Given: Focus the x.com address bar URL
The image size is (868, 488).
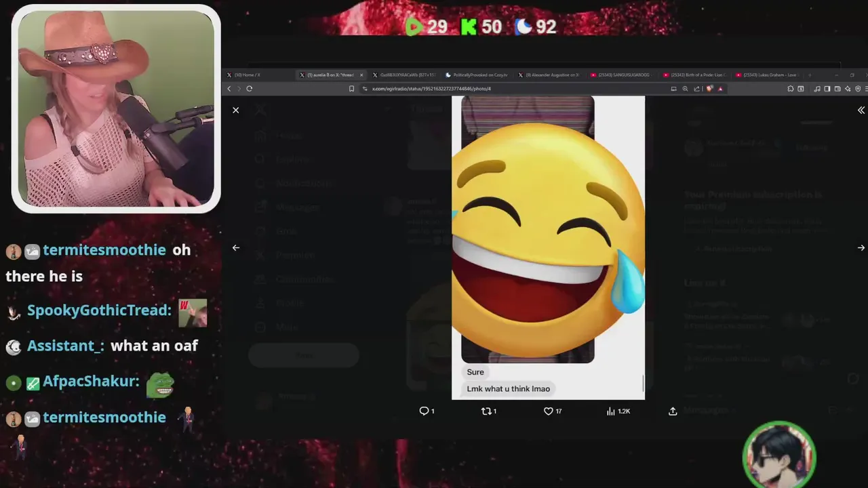Looking at the screenshot, I should pyautogui.click(x=431, y=89).
